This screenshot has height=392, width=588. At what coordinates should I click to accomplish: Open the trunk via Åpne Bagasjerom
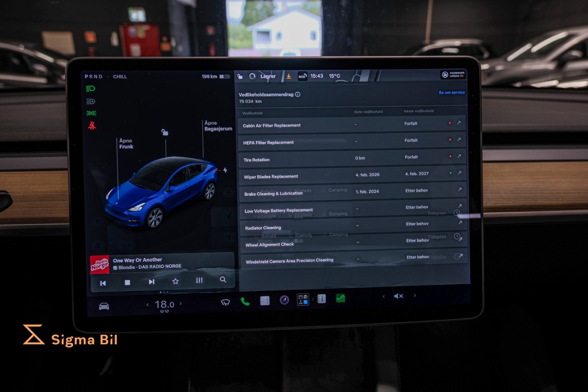[218, 126]
